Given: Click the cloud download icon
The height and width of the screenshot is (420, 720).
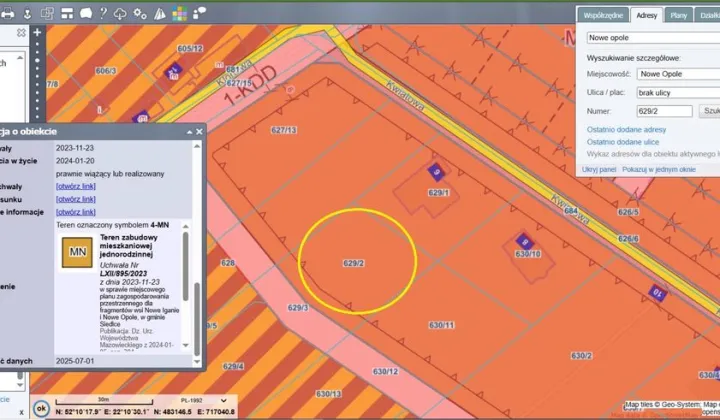Looking at the screenshot, I should (x=119, y=14).
